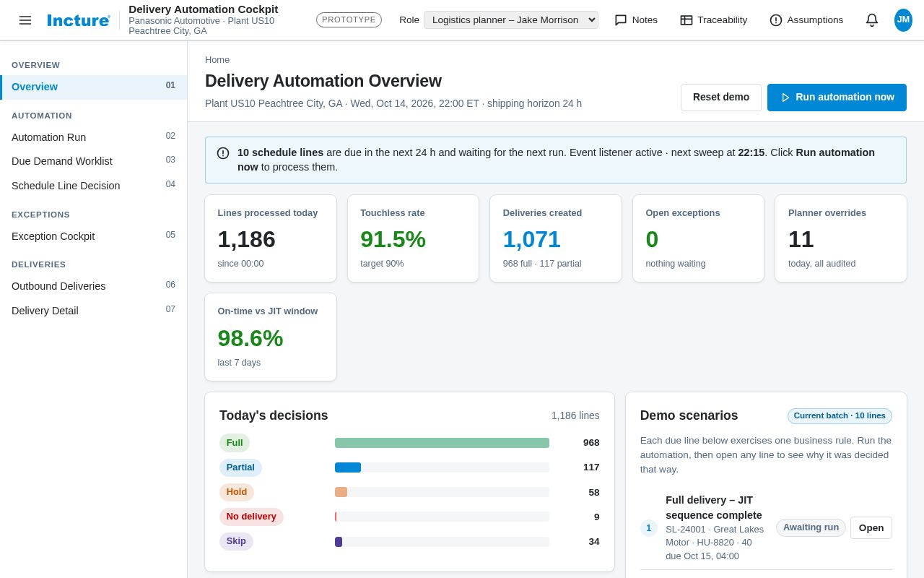Click the Open exceptions card
The width and height of the screenshot is (924, 578).
pyautogui.click(x=699, y=238)
